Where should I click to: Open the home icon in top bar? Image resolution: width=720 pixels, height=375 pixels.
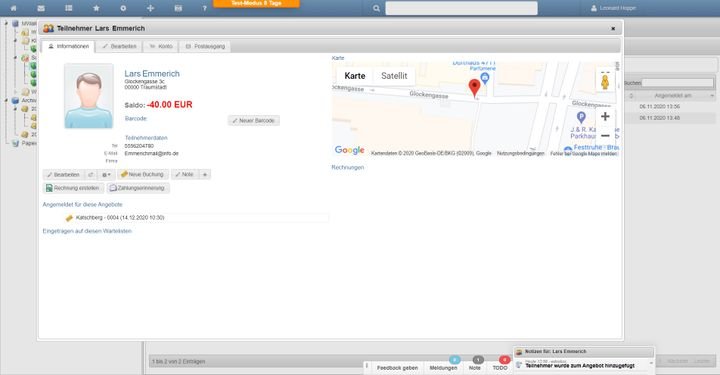[13, 8]
